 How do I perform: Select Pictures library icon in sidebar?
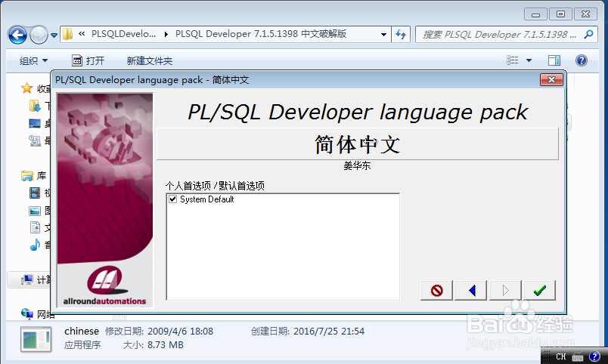pyautogui.click(x=35, y=211)
